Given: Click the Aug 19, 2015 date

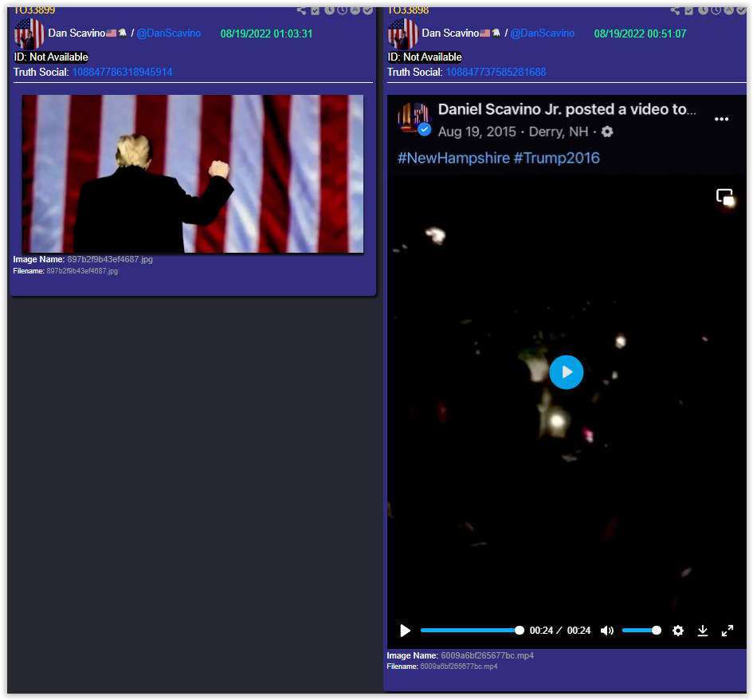Looking at the screenshot, I should pos(477,132).
